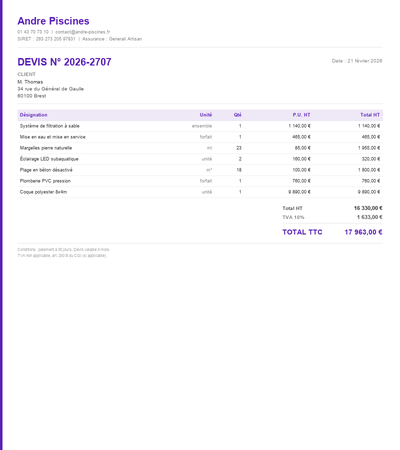400x450 pixels.
Task: Click the Unité column header
Action: coord(206,115)
